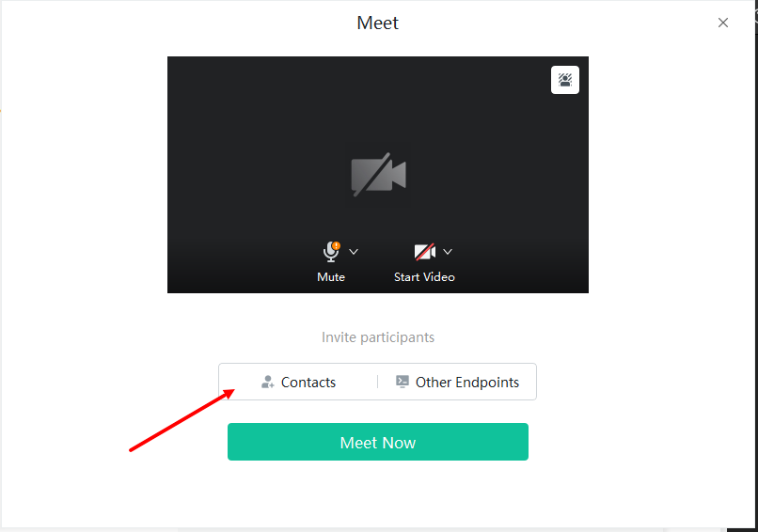Viewport: 758px width, 532px height.
Task: Toggle the Start Video label
Action: [424, 277]
